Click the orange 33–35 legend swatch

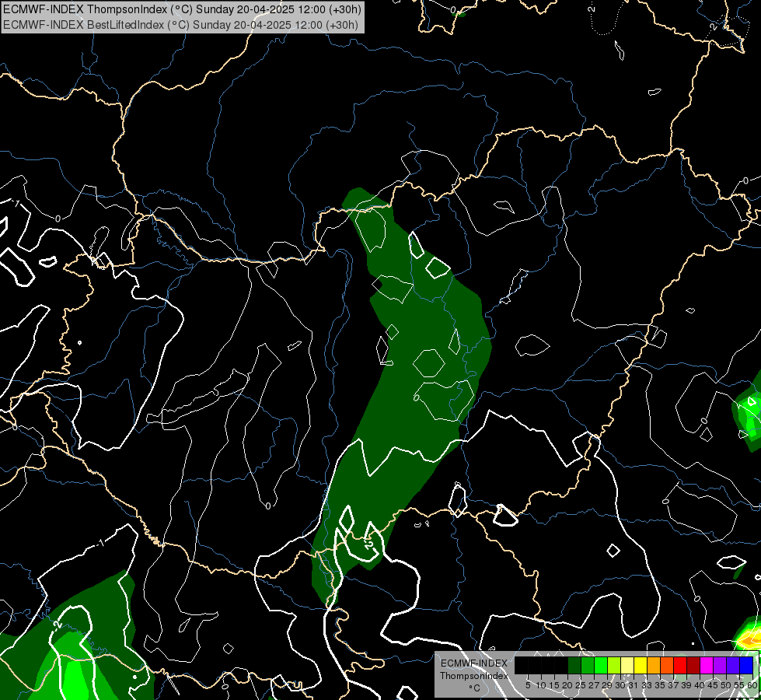[x=654, y=665]
